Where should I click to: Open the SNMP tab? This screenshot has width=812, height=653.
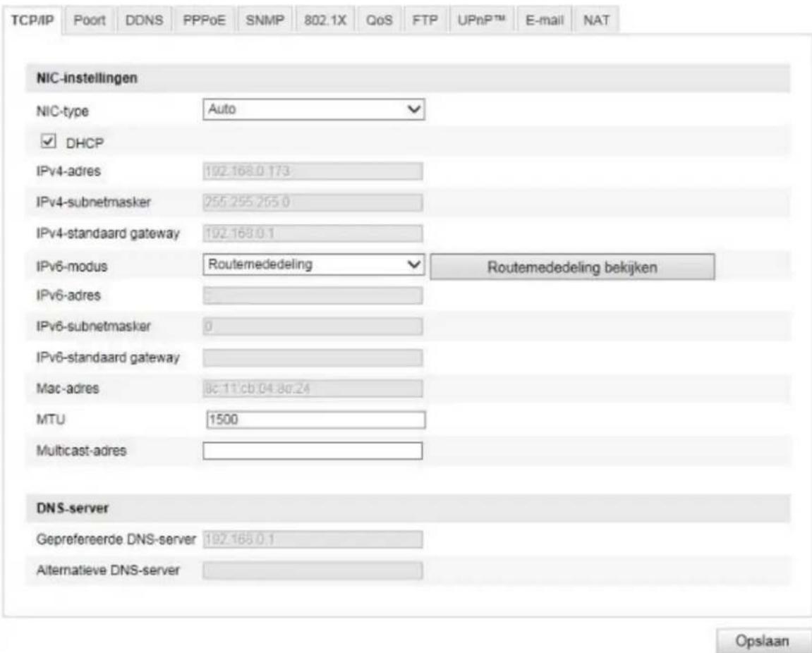[265, 20]
